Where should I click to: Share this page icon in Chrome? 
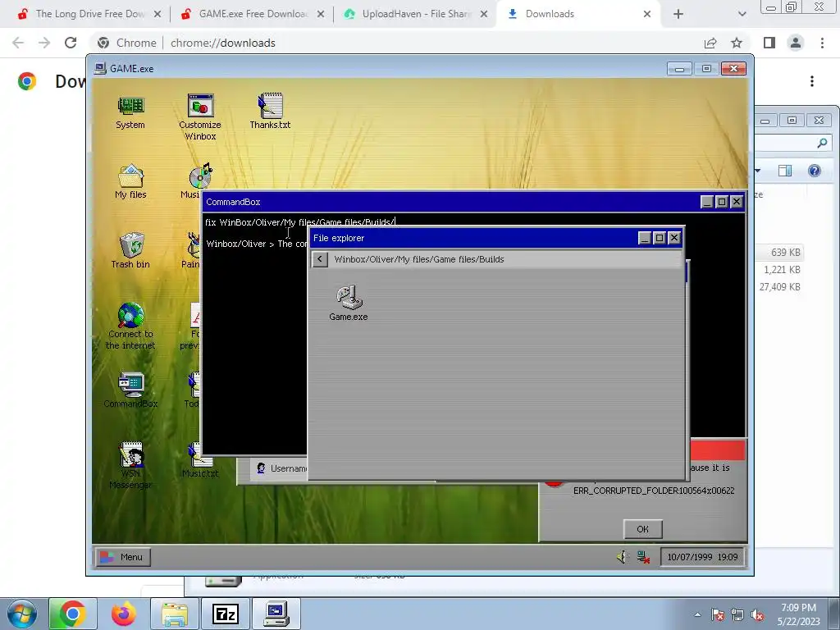(710, 43)
